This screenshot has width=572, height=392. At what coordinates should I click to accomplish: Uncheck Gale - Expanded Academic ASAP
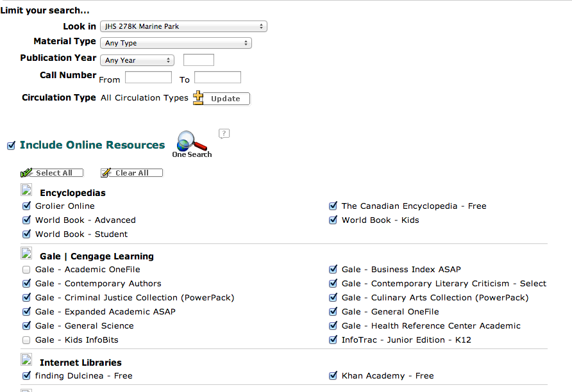[26, 312]
